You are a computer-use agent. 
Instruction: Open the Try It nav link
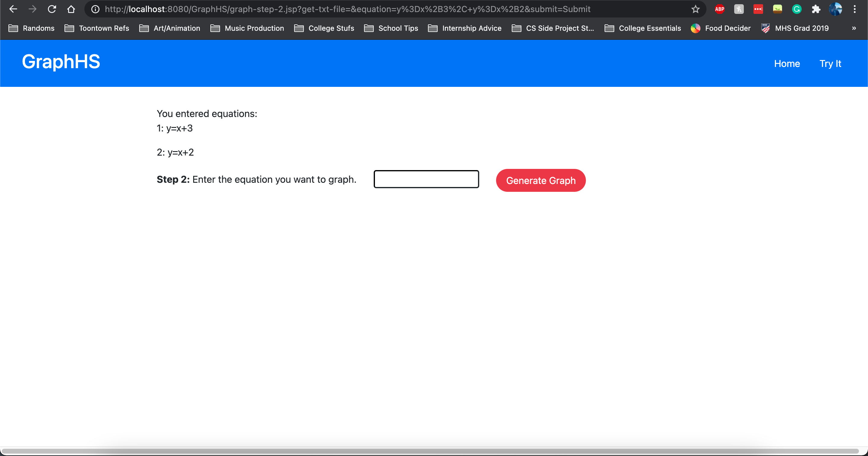point(830,64)
